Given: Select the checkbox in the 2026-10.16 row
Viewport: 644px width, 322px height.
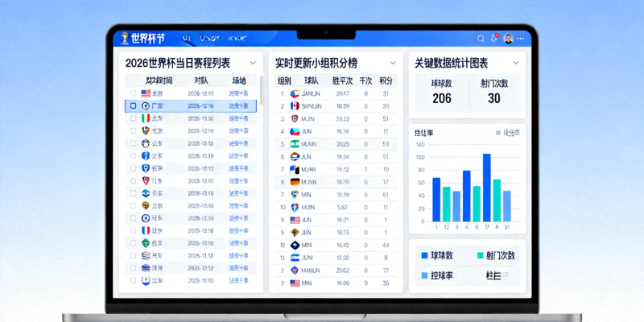Looking at the screenshot, I should 133,230.
